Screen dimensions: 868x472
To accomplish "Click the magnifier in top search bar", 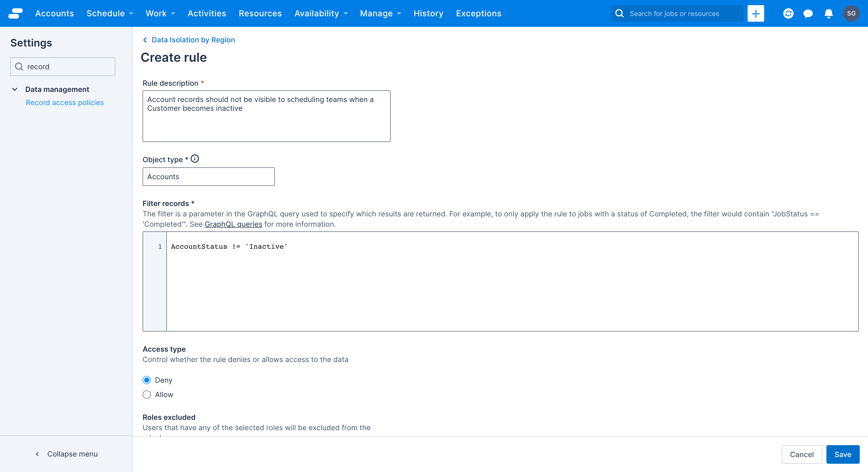I will point(619,13).
